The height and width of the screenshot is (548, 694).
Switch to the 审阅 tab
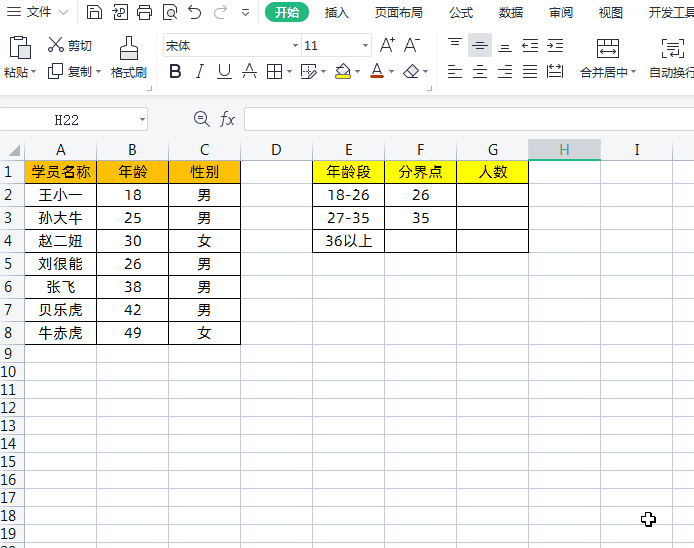pyautogui.click(x=561, y=12)
